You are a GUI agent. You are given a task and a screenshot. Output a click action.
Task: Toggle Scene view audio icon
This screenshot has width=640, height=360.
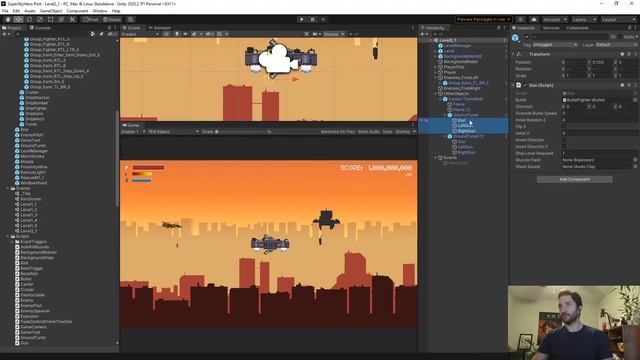[185, 34]
